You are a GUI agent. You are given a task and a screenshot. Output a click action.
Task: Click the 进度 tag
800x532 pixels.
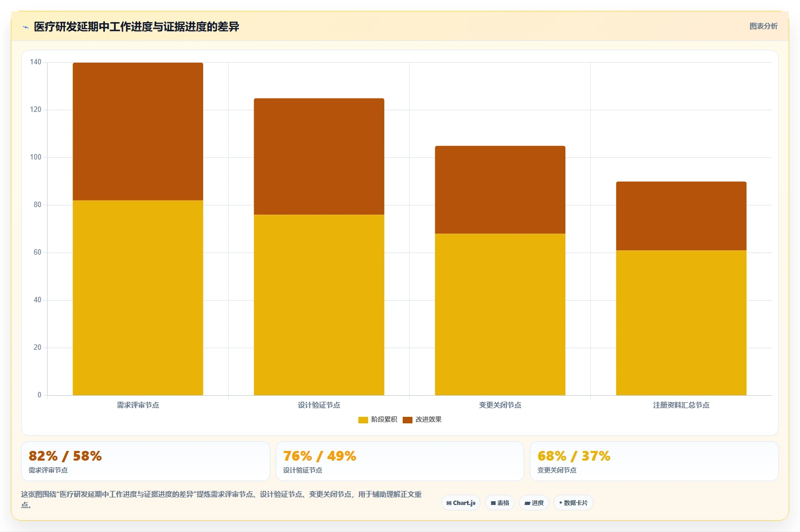point(534,503)
